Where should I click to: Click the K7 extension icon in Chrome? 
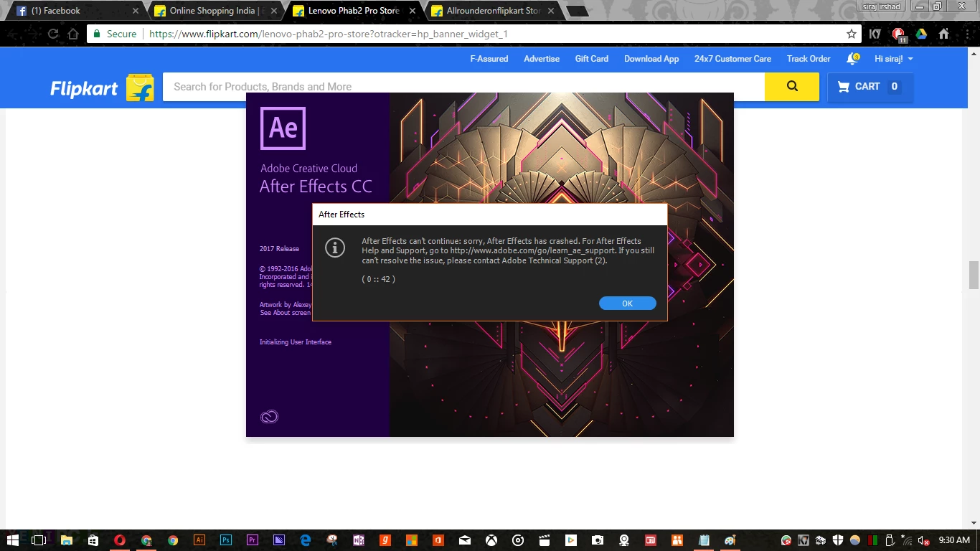(875, 34)
